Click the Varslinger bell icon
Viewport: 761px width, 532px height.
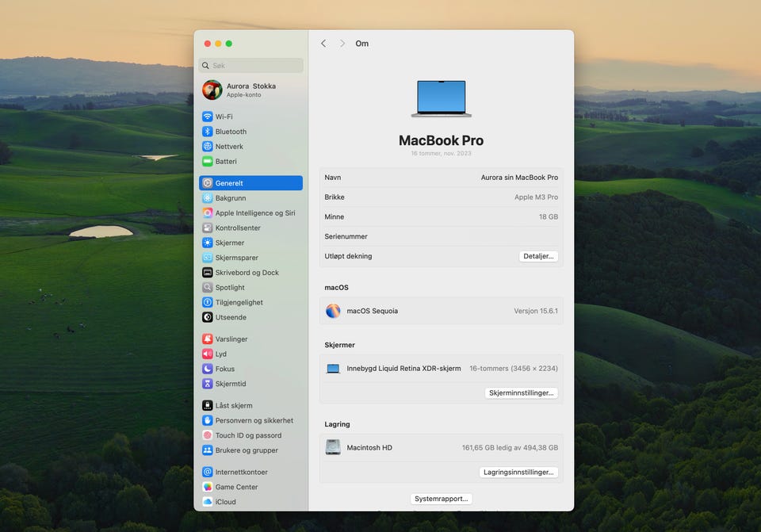(x=208, y=339)
